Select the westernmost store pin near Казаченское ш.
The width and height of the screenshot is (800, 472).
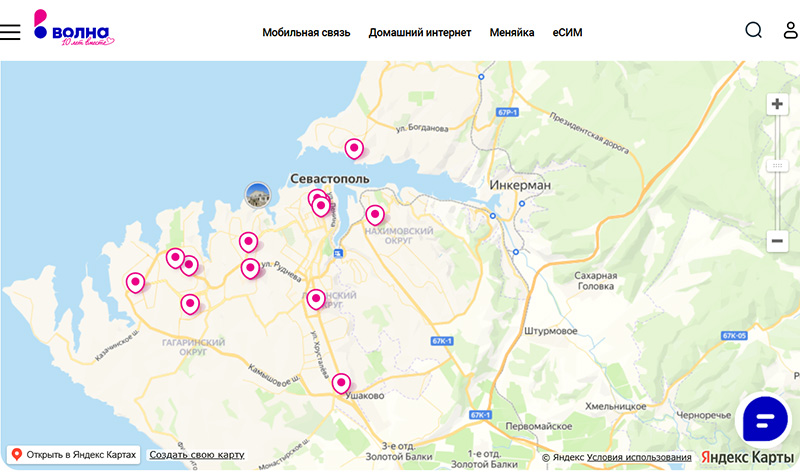[135, 282]
